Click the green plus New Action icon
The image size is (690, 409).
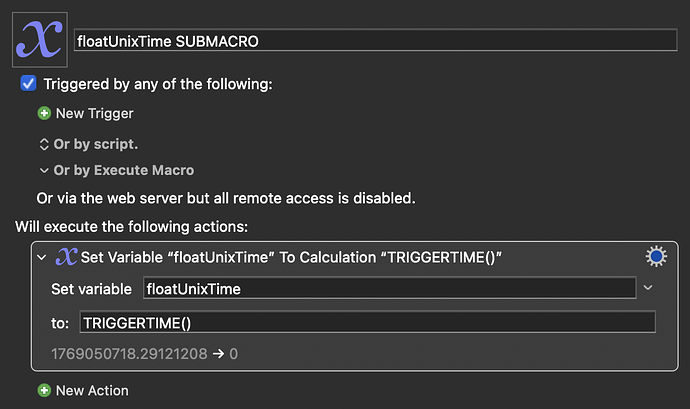click(x=44, y=390)
